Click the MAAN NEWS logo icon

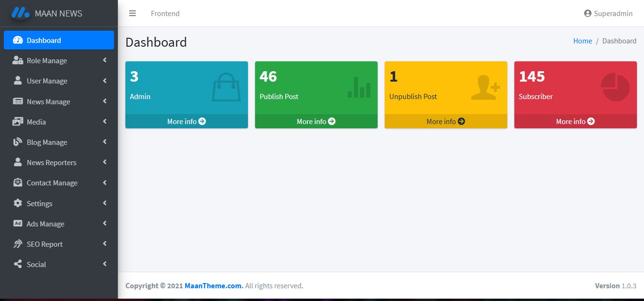[x=20, y=13]
